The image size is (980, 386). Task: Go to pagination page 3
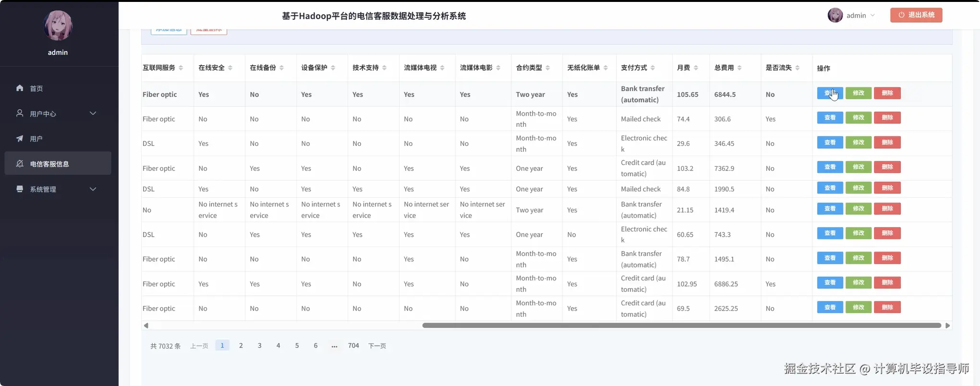click(x=260, y=345)
